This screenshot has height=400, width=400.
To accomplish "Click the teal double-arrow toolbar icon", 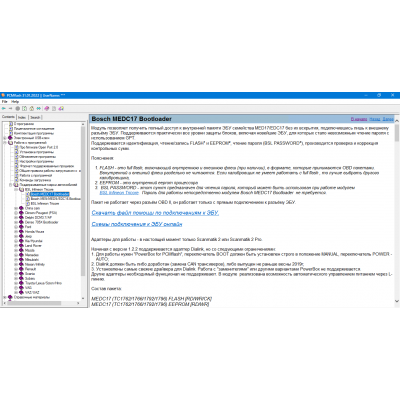I will [39, 108].
